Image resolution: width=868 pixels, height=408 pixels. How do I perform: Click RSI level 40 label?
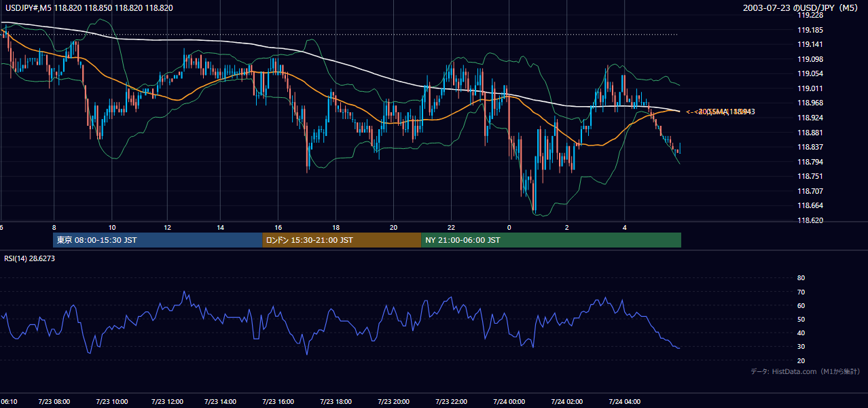(801, 333)
